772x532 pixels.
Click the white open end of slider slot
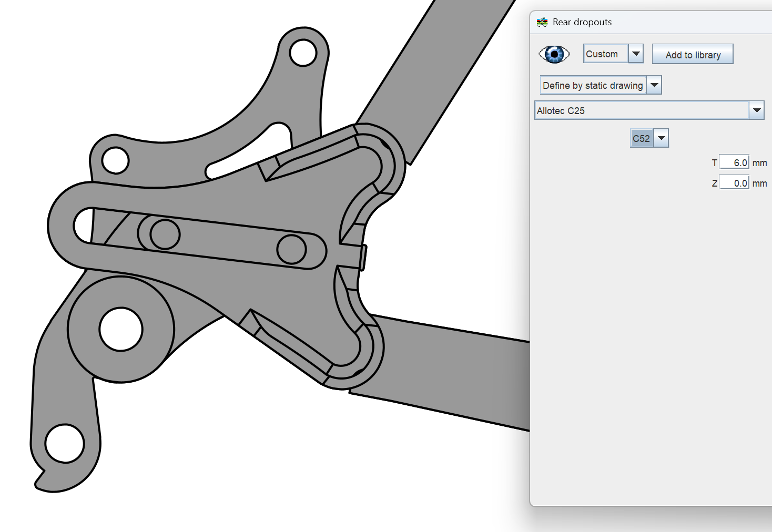83,225
